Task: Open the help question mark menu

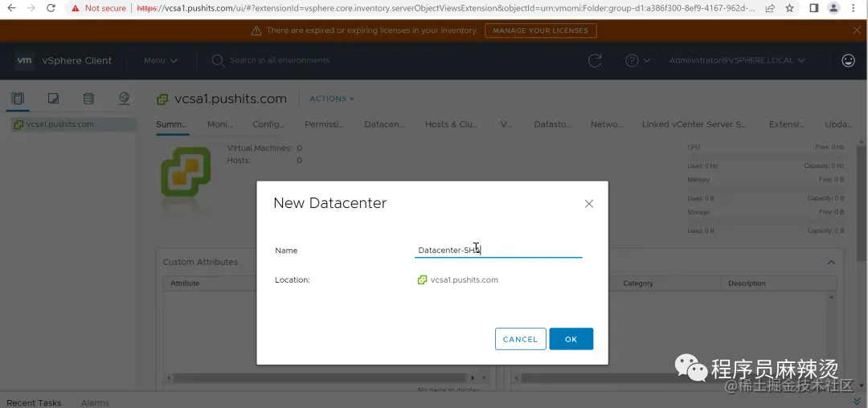Action: click(637, 60)
